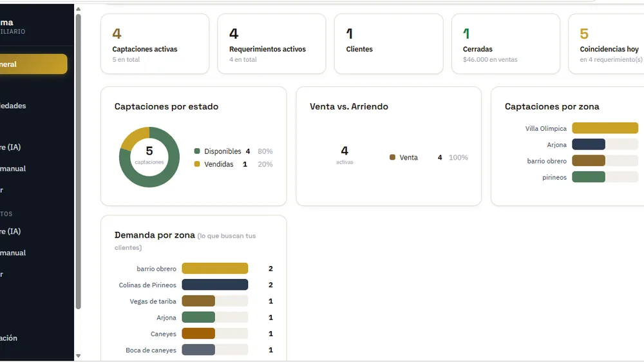Click the barrio obrero bar in Demanda por zona
This screenshot has height=362, width=644.
pyautogui.click(x=215, y=269)
